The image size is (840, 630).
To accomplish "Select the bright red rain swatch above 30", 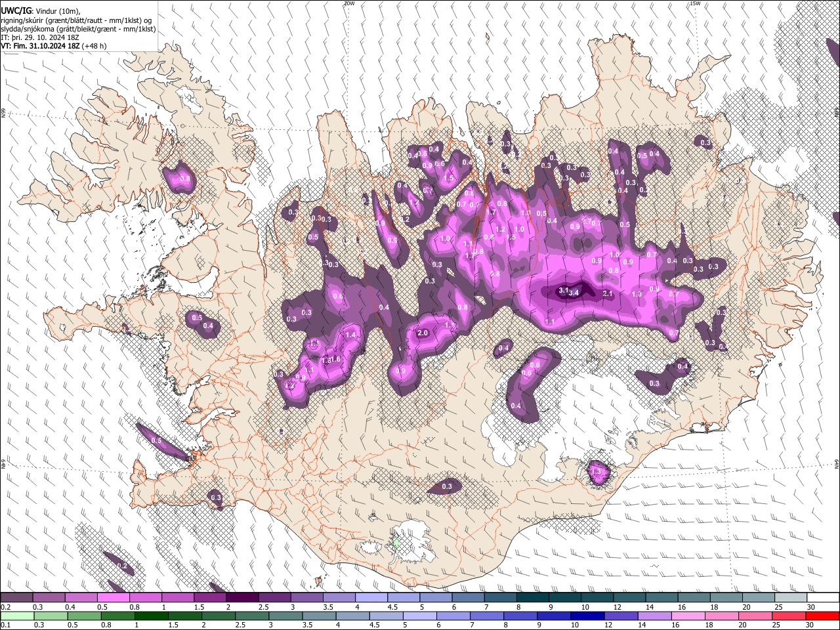I will pyautogui.click(x=822, y=616).
